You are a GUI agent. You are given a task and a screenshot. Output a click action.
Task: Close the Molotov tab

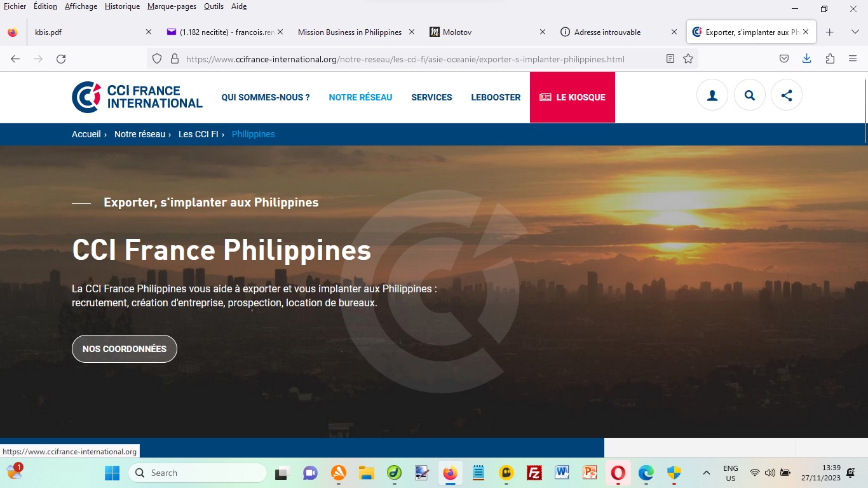click(543, 32)
